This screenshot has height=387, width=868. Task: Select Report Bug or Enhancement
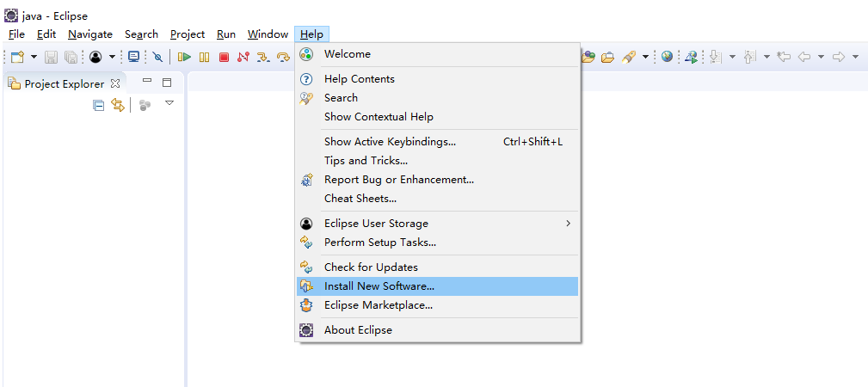[x=437, y=180]
